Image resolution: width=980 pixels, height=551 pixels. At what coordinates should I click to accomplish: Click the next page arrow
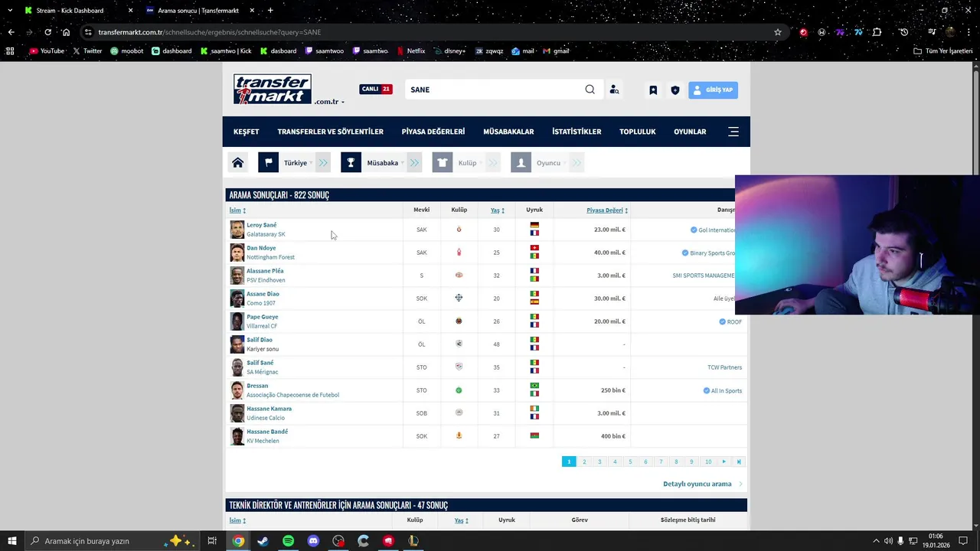(724, 461)
